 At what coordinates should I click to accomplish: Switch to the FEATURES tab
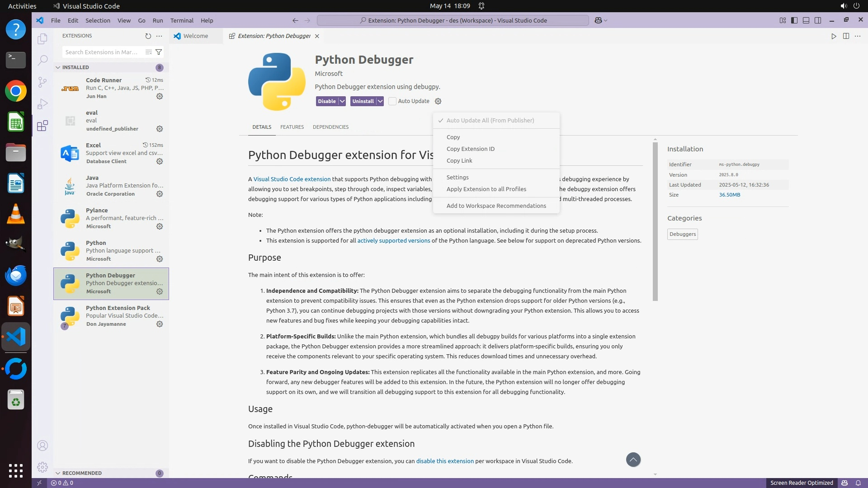click(x=292, y=127)
